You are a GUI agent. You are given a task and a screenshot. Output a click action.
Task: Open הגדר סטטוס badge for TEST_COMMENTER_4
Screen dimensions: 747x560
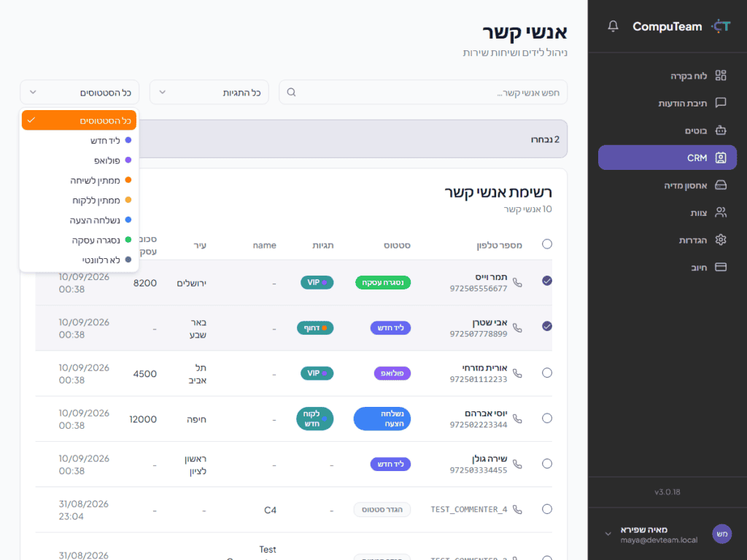click(382, 510)
